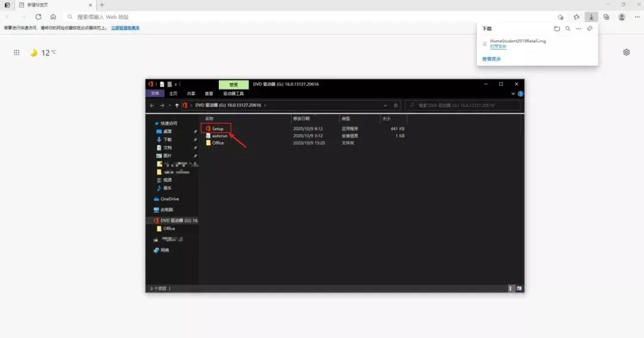Open the apps grid launcher icon
This screenshot has width=644, height=338.
click(x=17, y=52)
